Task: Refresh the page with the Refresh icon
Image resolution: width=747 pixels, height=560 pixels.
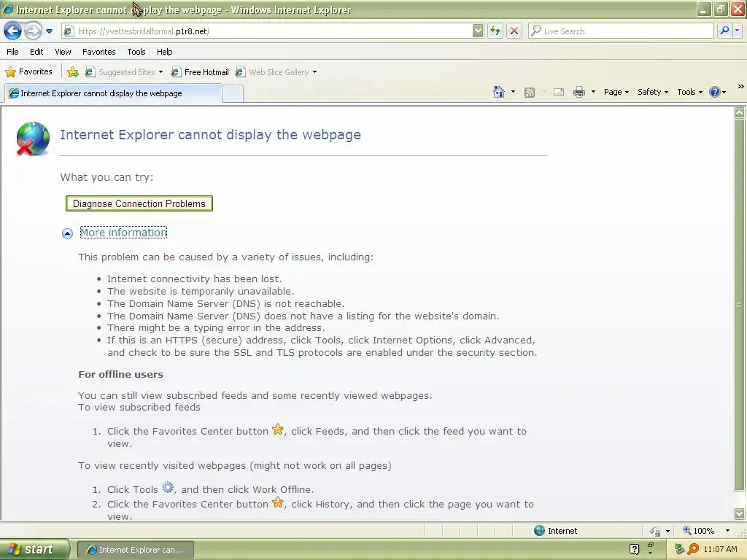Action: click(x=495, y=31)
